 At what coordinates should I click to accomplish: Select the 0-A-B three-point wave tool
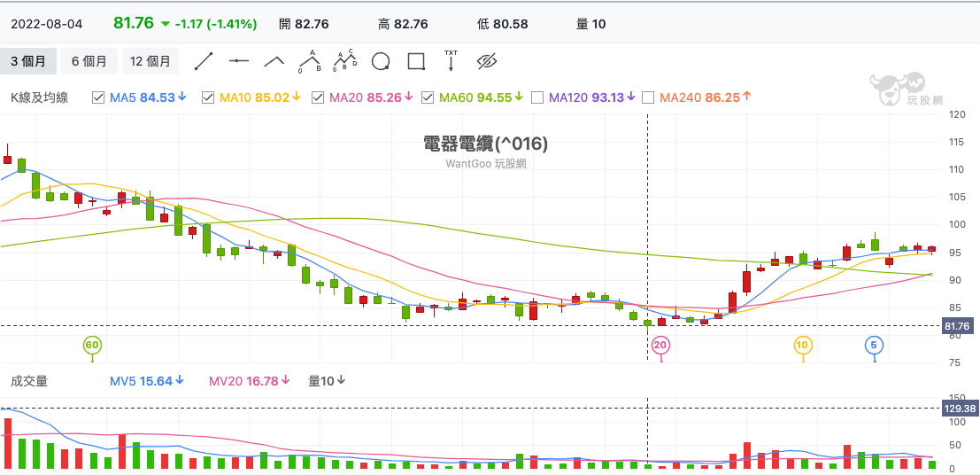309,61
